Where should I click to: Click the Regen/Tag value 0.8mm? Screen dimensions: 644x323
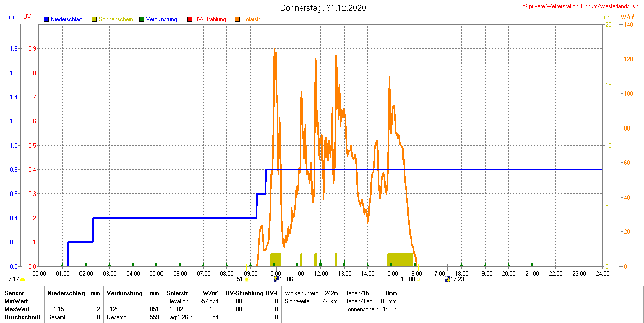(x=389, y=301)
